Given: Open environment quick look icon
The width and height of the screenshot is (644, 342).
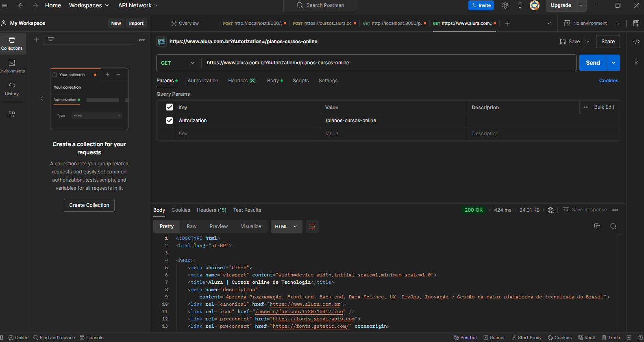Looking at the screenshot, I should pyautogui.click(x=636, y=23).
